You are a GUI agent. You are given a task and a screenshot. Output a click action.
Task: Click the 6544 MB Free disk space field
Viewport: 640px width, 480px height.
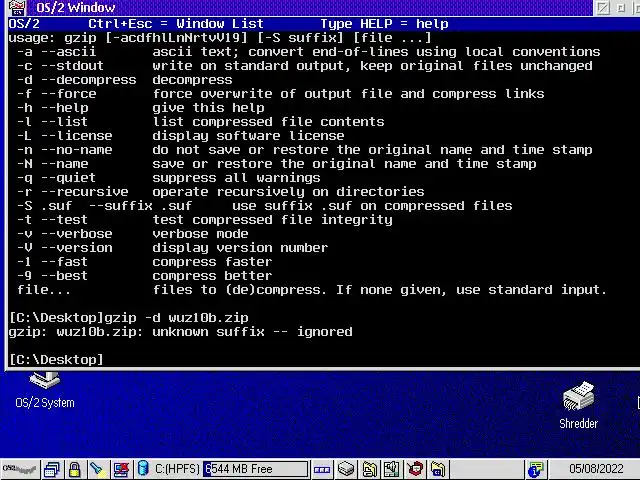[256, 469]
